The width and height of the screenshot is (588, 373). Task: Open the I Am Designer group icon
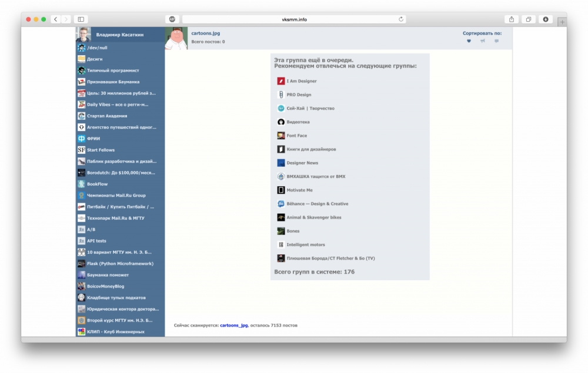(x=281, y=81)
